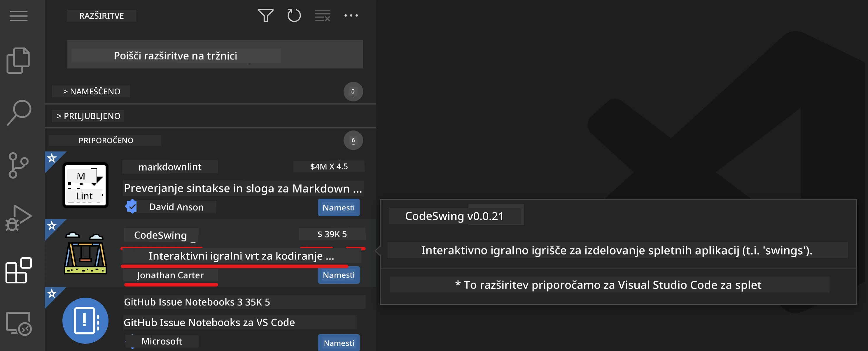Viewport: 868px width, 351px height.
Task: Filter extensions with the funnel icon
Action: click(265, 15)
